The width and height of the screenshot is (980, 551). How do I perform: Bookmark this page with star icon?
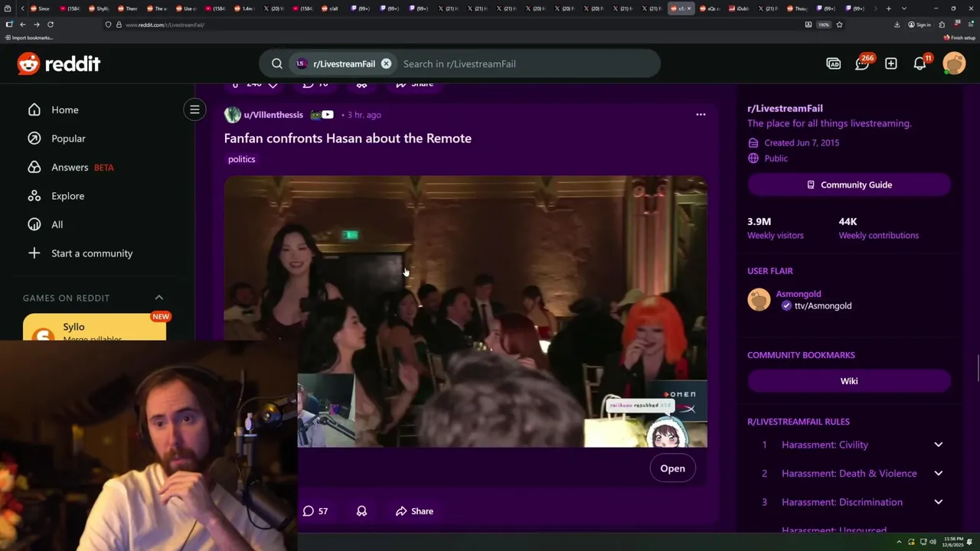click(x=839, y=24)
